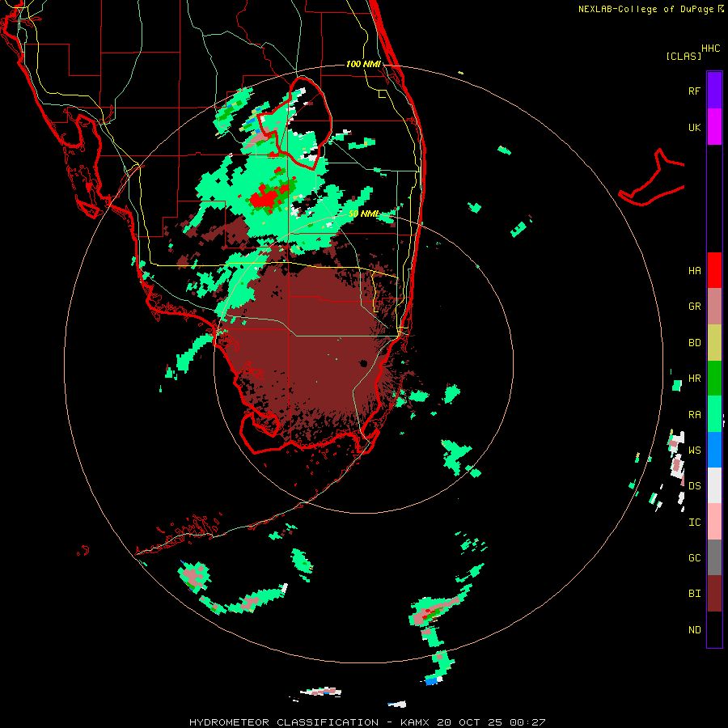
Task: Click the black radar site dot in brown area
Action: point(363,363)
